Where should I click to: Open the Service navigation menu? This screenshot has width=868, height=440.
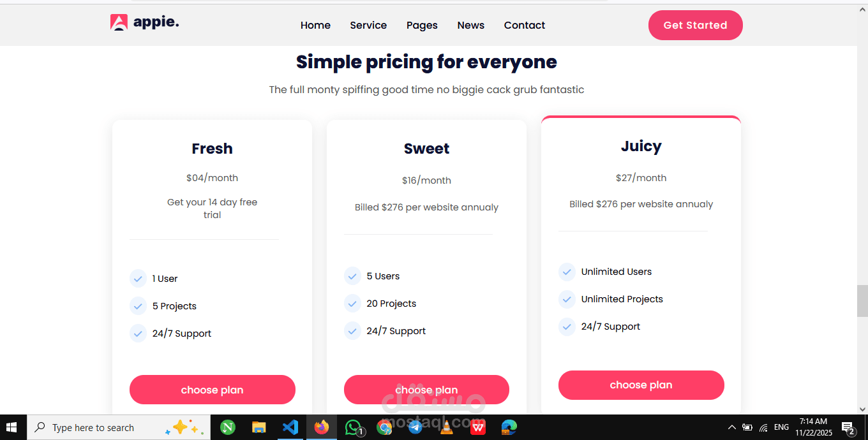click(x=368, y=26)
